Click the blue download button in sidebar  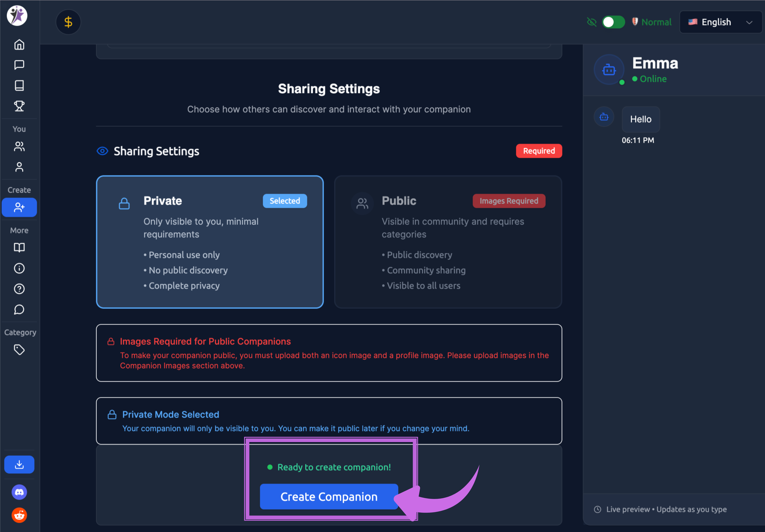[x=19, y=464]
